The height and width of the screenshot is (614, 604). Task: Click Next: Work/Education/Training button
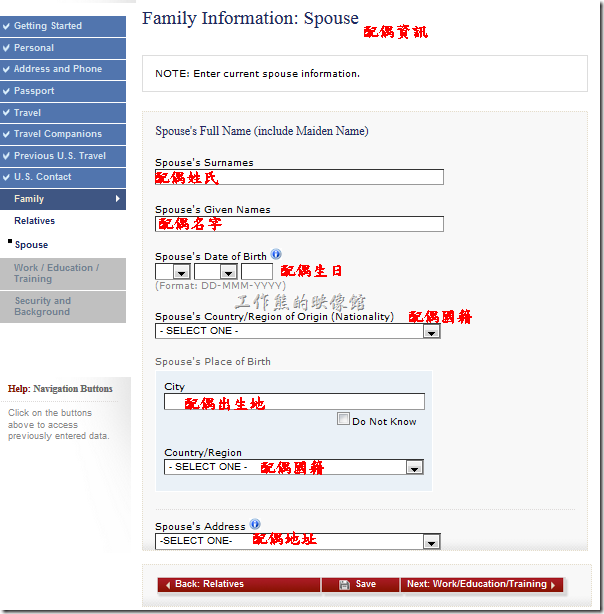(482, 585)
